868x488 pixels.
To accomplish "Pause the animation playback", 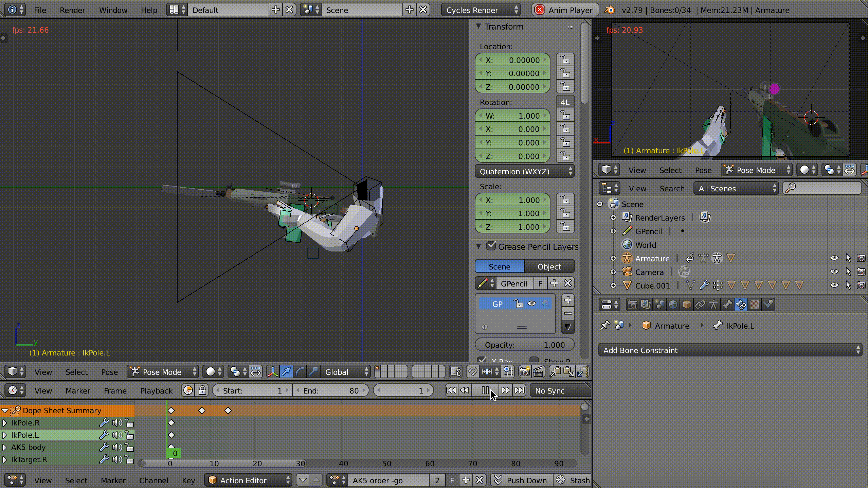I will point(485,390).
